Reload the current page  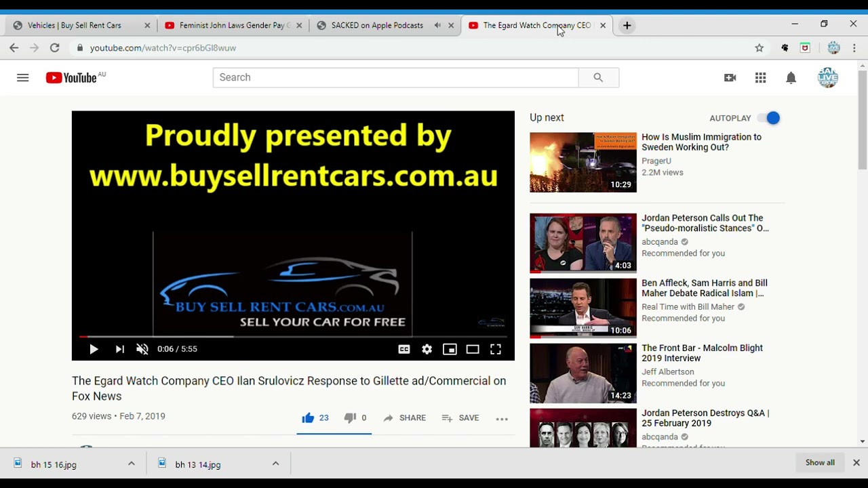pyautogui.click(x=55, y=48)
